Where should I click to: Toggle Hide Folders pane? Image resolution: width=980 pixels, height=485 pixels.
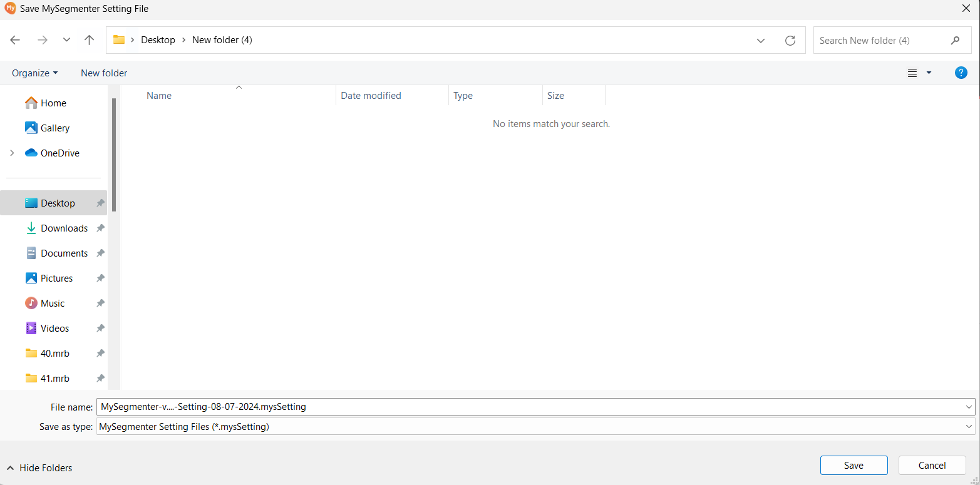pos(39,468)
